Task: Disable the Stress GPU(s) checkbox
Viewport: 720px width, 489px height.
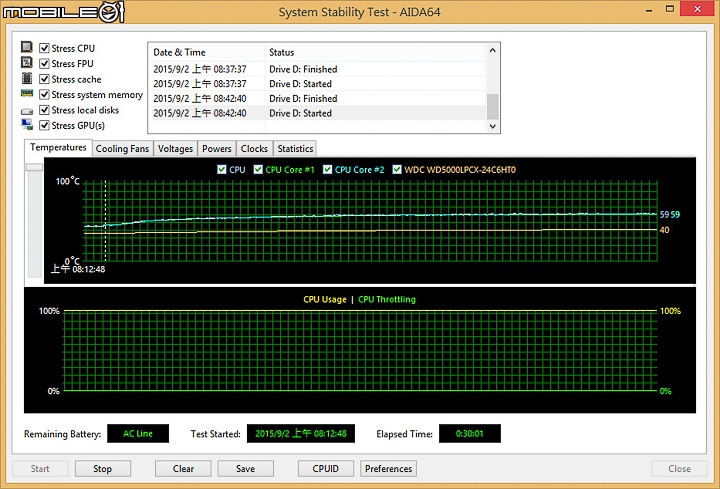Action: 44,125
